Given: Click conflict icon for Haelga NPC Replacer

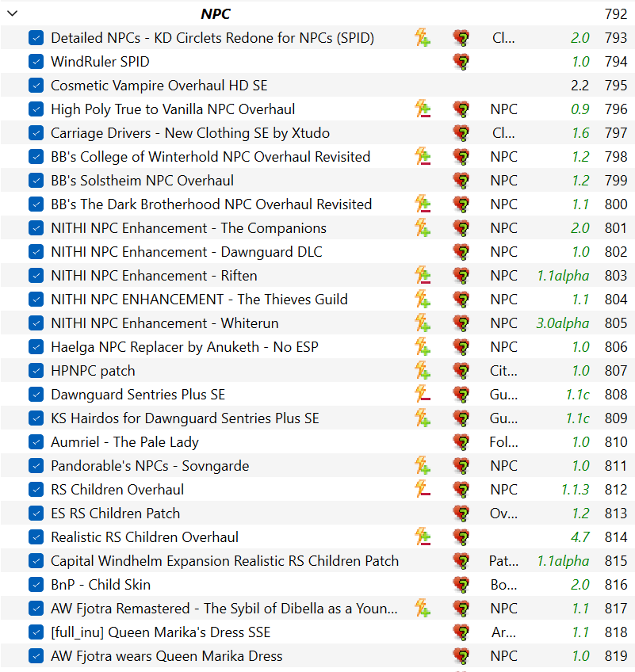Looking at the screenshot, I should (x=423, y=347).
